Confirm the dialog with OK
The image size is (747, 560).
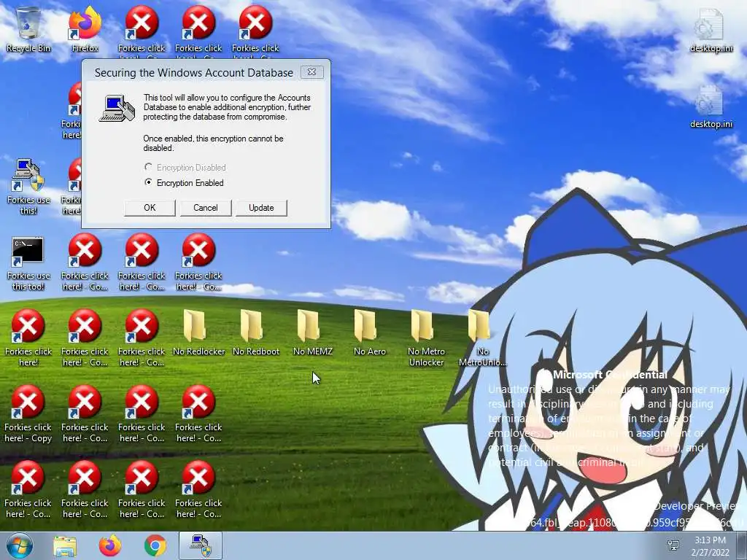[x=150, y=208]
